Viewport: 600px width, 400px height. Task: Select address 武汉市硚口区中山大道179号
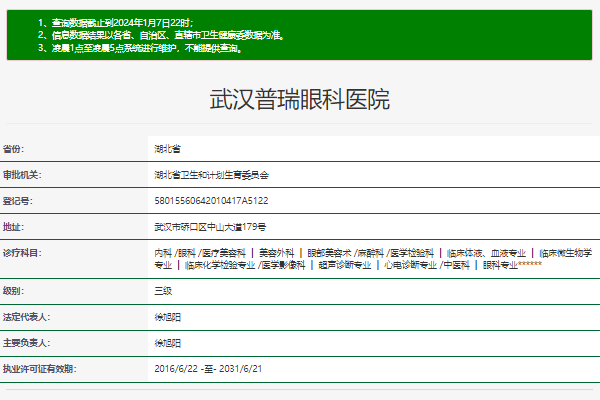pos(210,227)
